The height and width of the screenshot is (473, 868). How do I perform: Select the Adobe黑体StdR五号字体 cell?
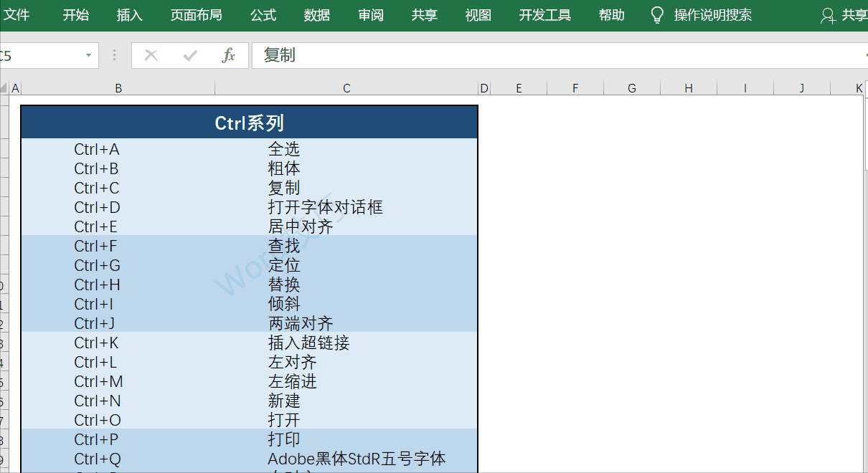click(346, 459)
